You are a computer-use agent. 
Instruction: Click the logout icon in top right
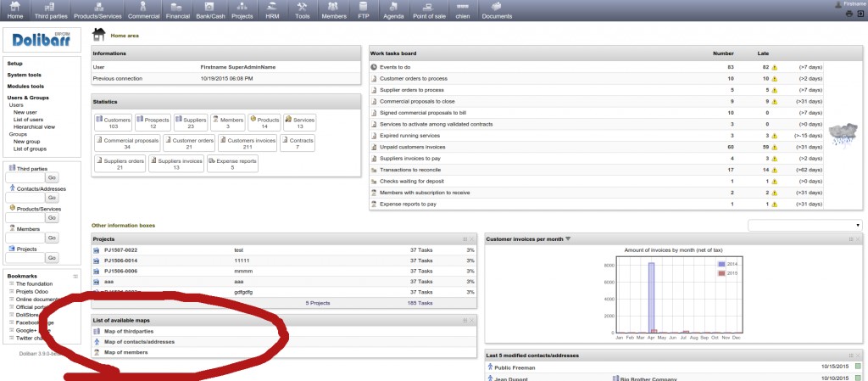click(x=860, y=14)
